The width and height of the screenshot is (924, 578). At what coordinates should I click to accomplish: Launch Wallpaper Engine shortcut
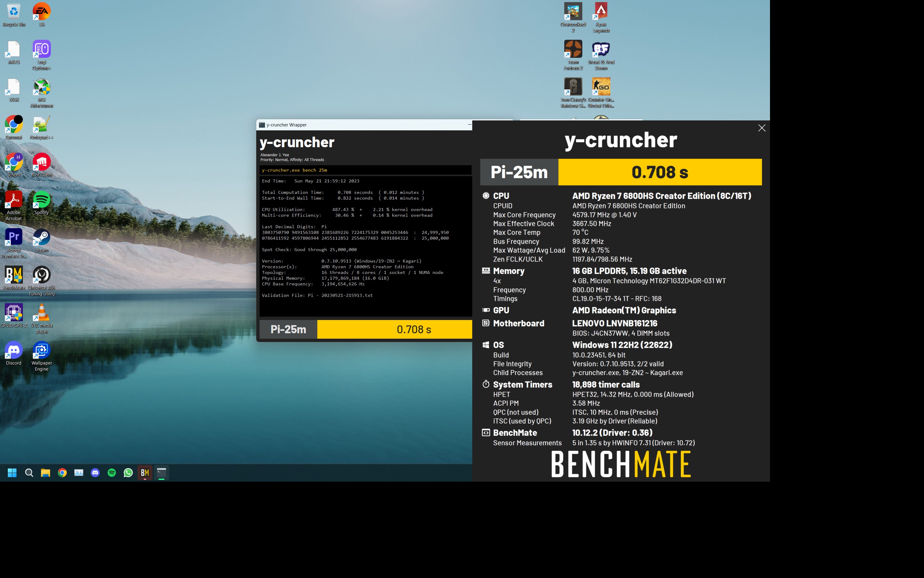tap(42, 356)
